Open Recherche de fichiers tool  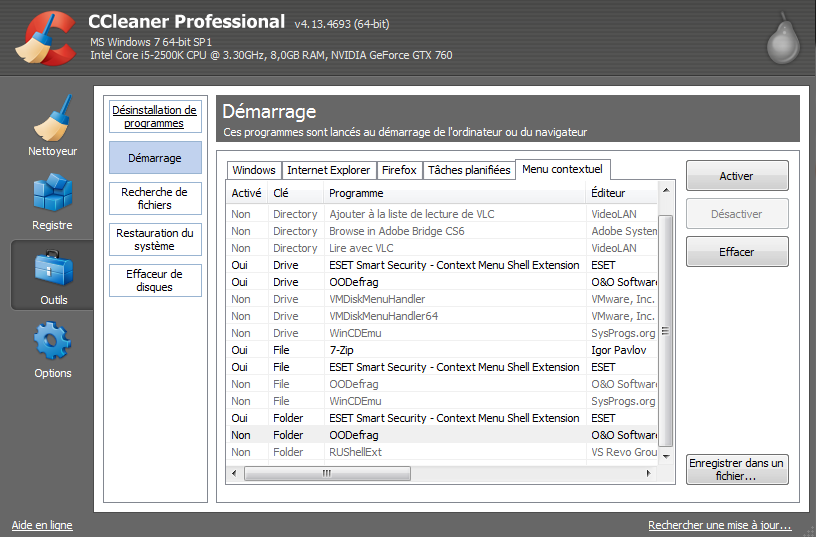pyautogui.click(x=155, y=198)
